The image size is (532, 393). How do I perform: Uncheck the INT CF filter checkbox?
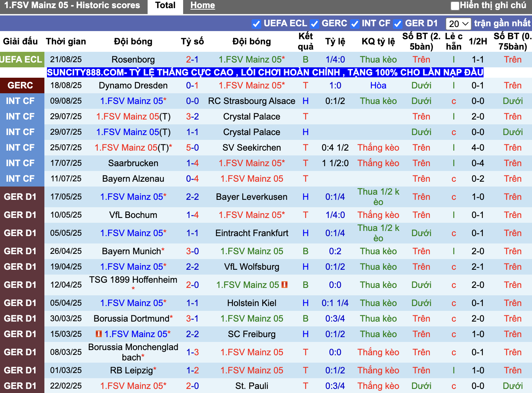coord(354,24)
